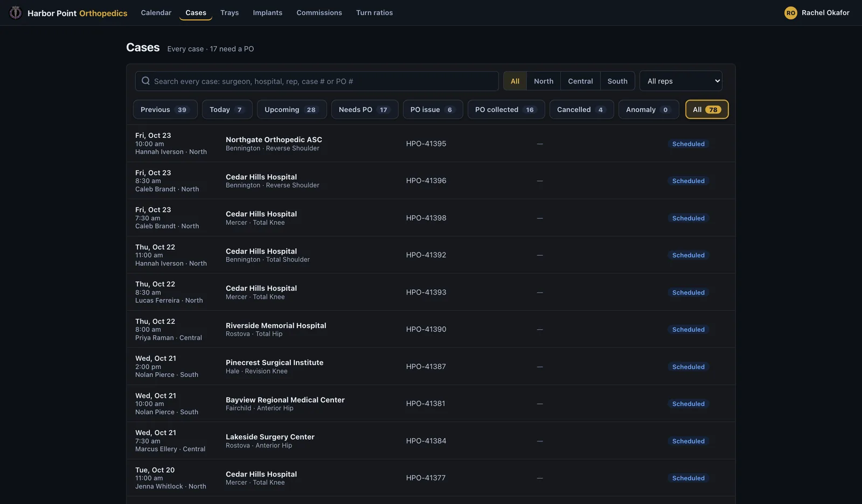Open the Commissions tab
Screen dimensions: 862x504
(319, 12)
